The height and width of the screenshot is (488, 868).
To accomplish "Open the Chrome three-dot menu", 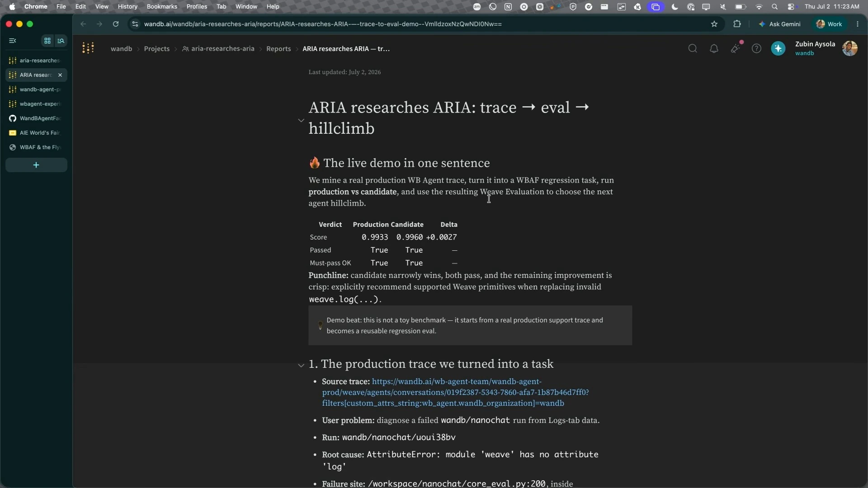I will coord(858,24).
